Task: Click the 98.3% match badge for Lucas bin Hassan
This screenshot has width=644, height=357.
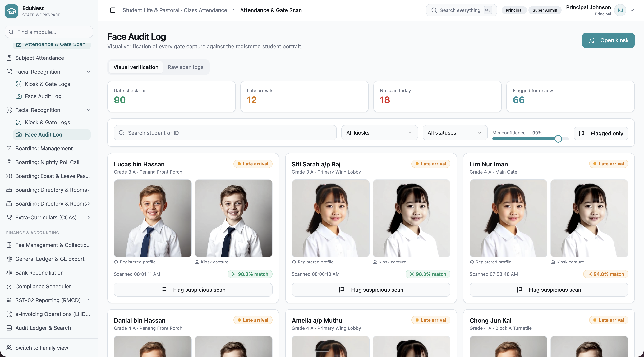Action: coord(250,274)
